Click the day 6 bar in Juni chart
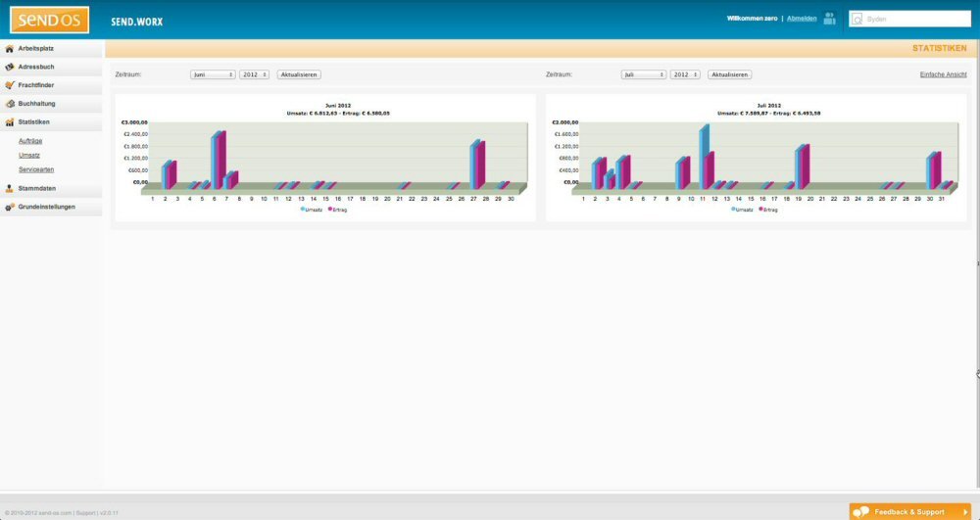 tap(219, 161)
